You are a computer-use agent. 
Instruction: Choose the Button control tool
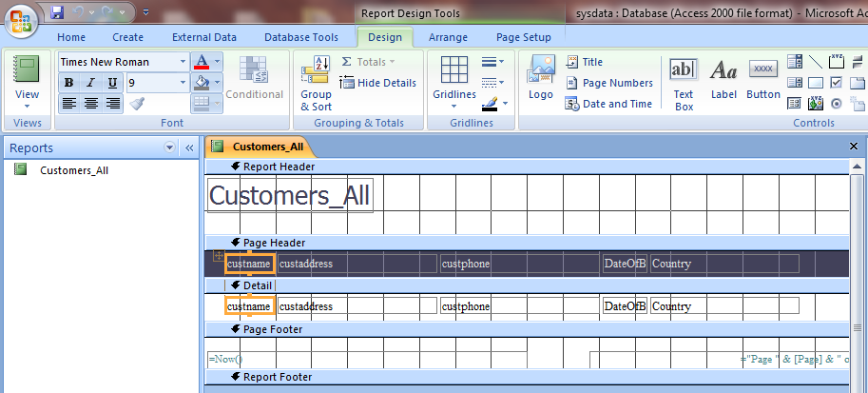(762, 79)
